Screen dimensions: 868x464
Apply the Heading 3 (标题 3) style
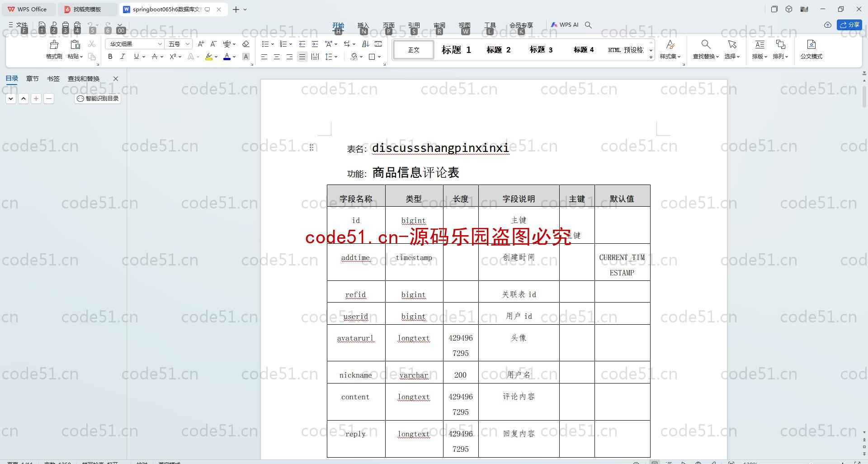pos(541,50)
